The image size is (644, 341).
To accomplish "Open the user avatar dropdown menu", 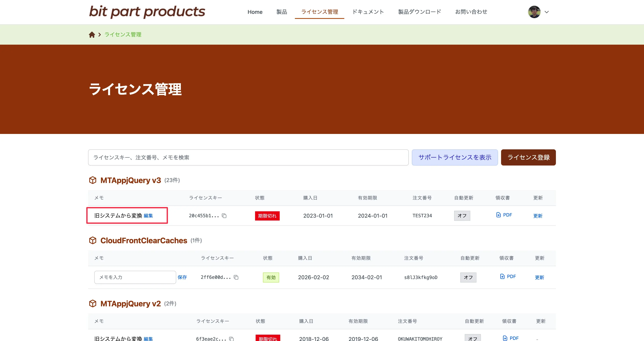I will [546, 12].
